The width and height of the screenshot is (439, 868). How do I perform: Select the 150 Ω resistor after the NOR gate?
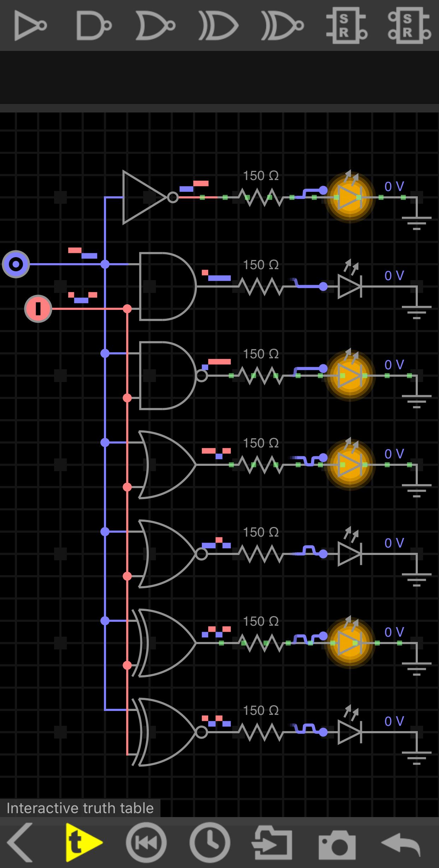pos(261,554)
